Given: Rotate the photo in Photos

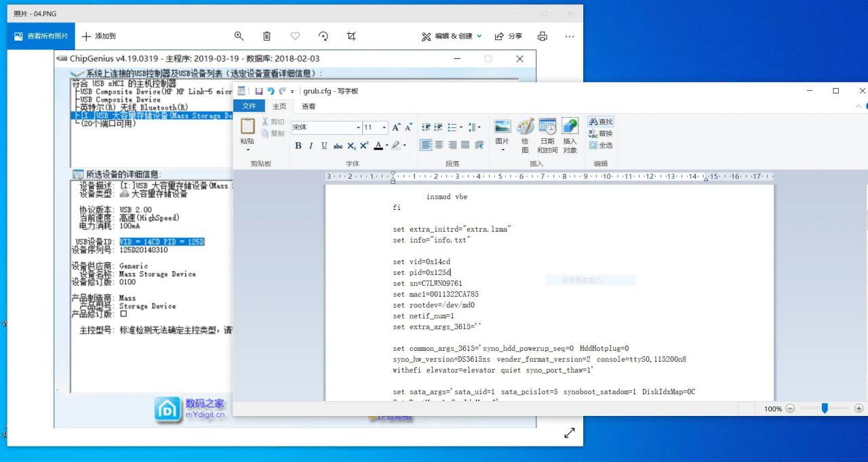Looking at the screenshot, I should click(x=323, y=36).
